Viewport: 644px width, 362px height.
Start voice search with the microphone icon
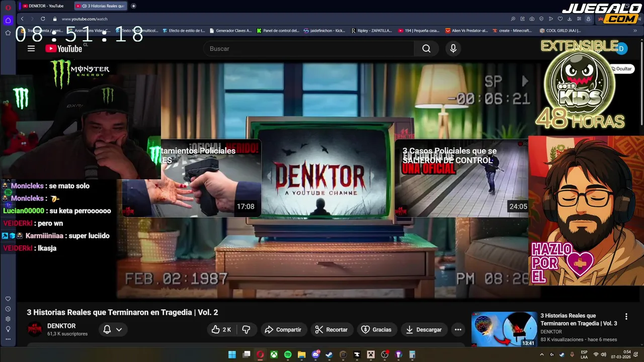453,49
